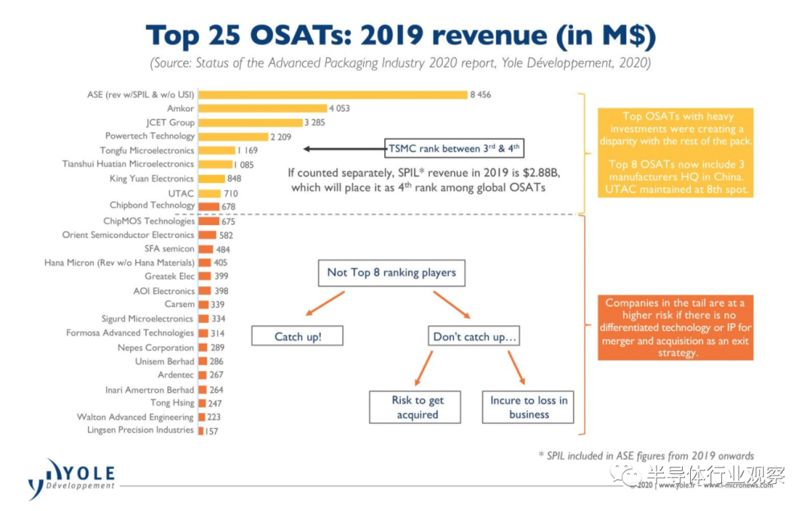Select the 'Catch up!' box
Screen dimensions: 812x511
297,336
